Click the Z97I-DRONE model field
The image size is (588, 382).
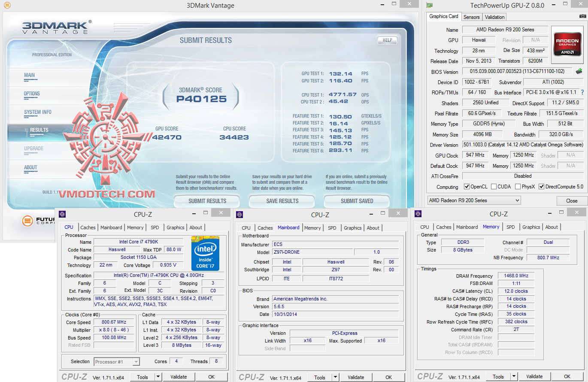click(312, 252)
